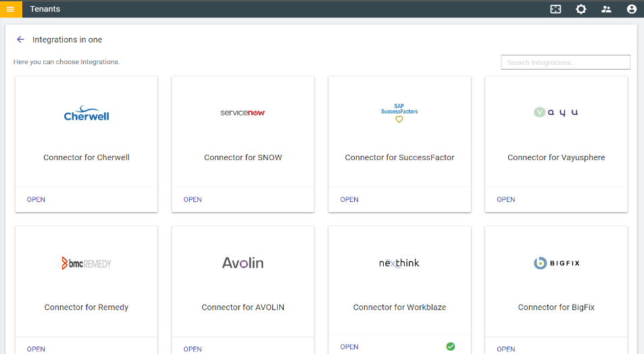The image size is (644, 354).
Task: Click 'Connector for SuccessFactor' text
Action: [x=399, y=157]
